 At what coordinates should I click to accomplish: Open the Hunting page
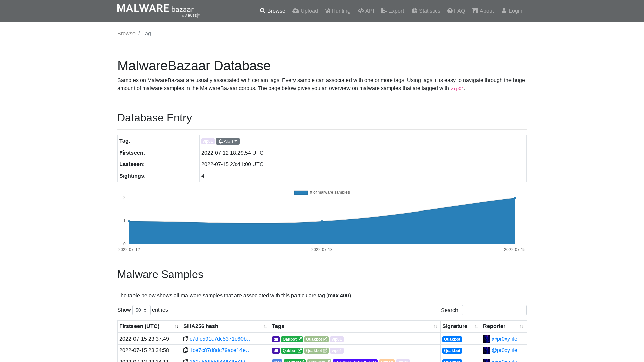(x=337, y=11)
